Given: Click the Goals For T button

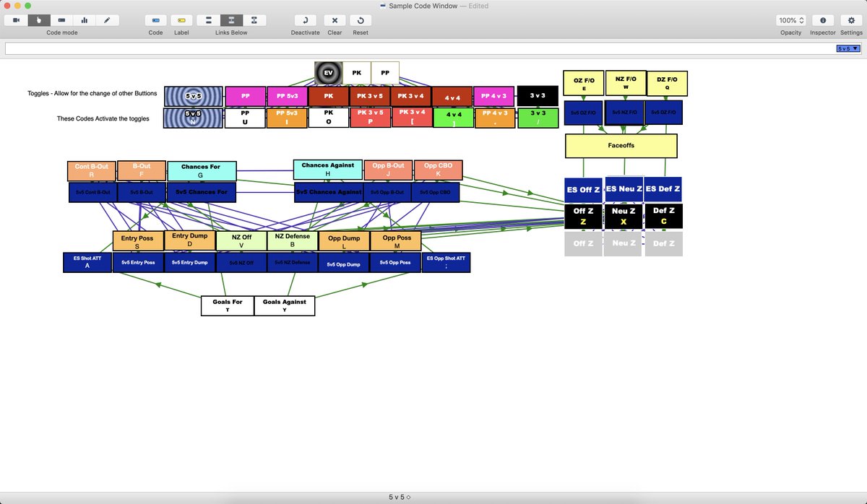Looking at the screenshot, I should pyautogui.click(x=228, y=305).
